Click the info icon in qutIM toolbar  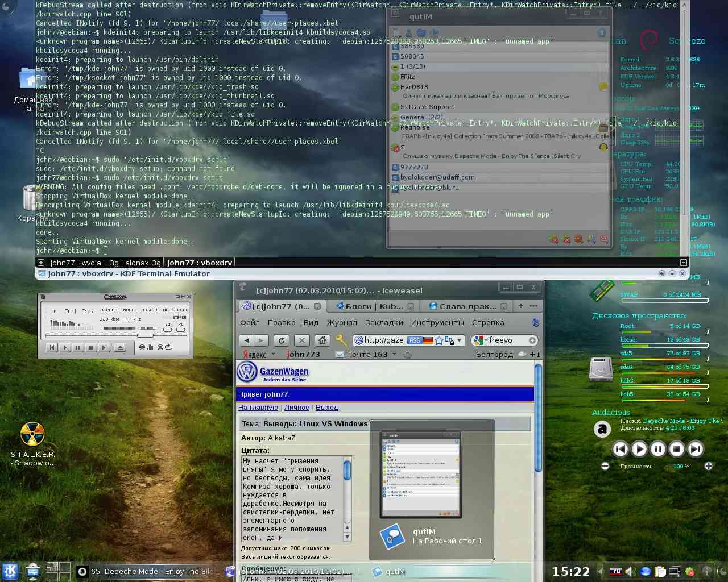coord(602,32)
